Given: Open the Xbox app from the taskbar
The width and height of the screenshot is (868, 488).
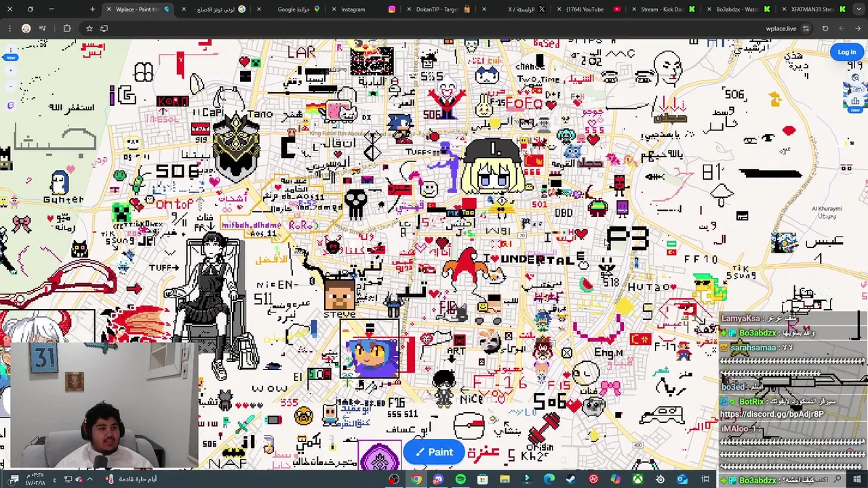Looking at the screenshot, I should click(637, 480).
